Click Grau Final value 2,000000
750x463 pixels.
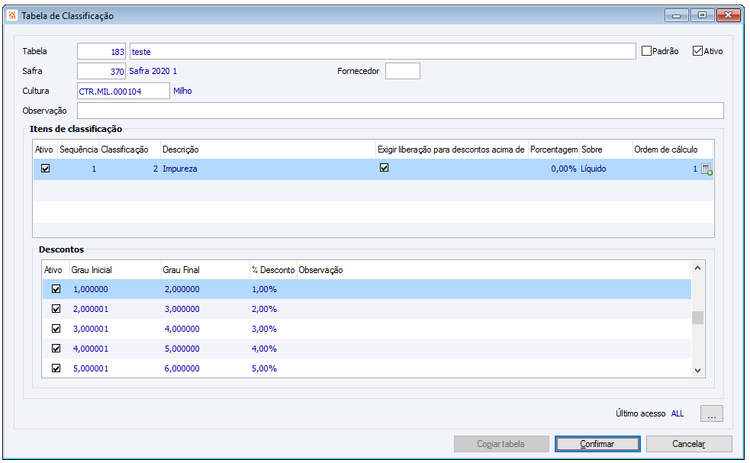182,289
